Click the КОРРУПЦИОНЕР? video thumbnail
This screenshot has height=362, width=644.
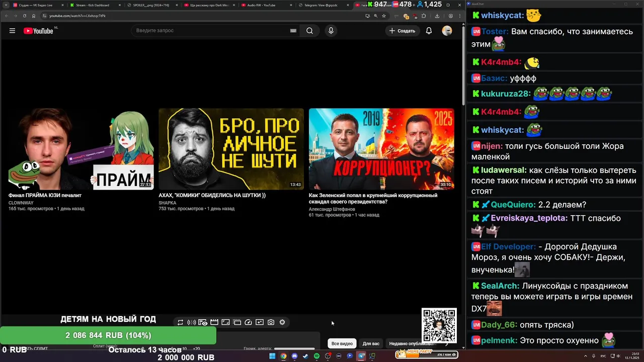click(381, 149)
